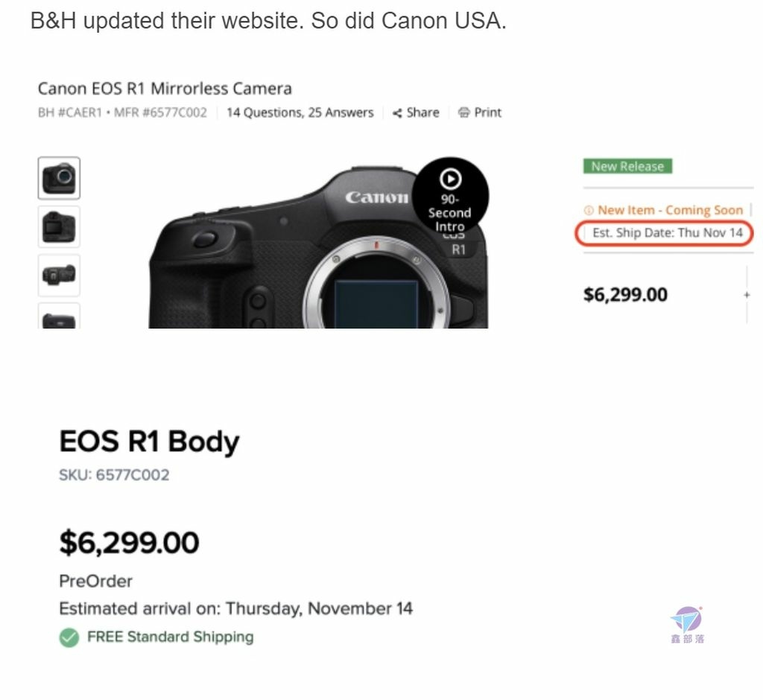
Task: Click the Canon EOS R1 Mirrorless Camera title
Action: pos(165,89)
